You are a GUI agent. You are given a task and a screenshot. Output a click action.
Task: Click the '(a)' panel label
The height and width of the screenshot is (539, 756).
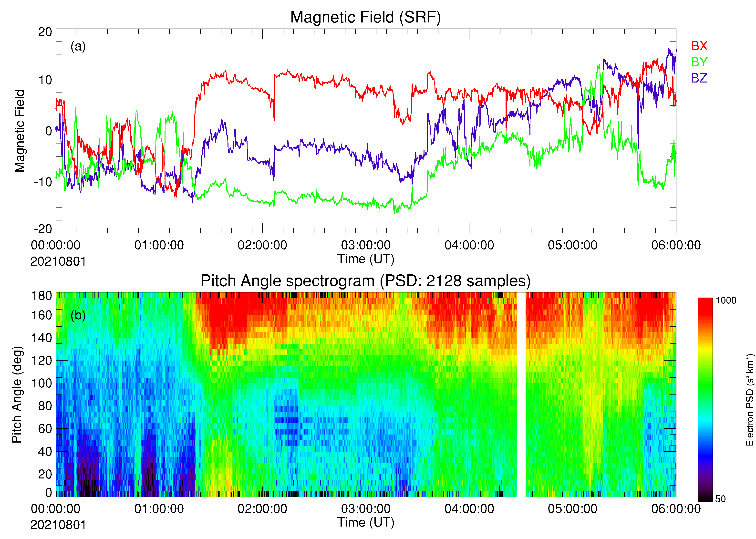78,46
